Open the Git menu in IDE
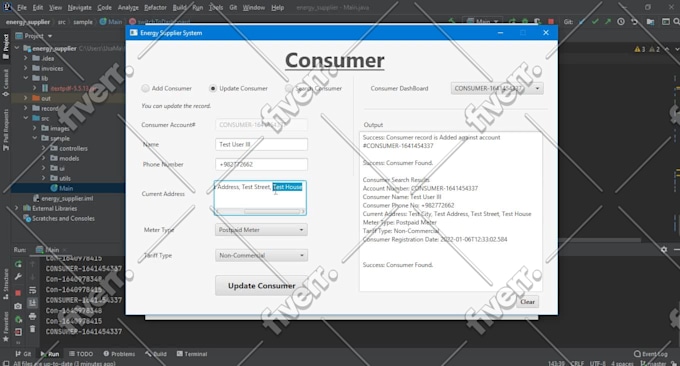 click(233, 7)
